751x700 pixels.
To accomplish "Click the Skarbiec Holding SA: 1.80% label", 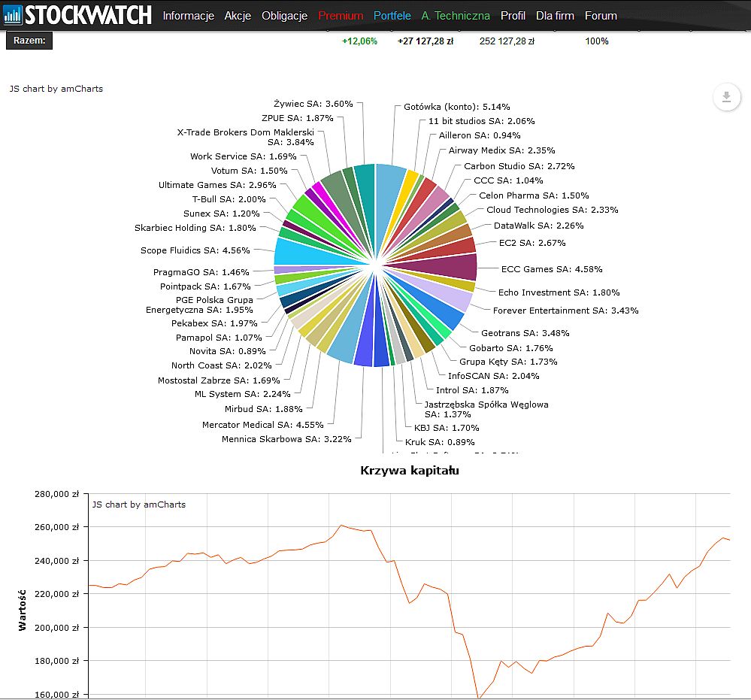I will tap(195, 228).
